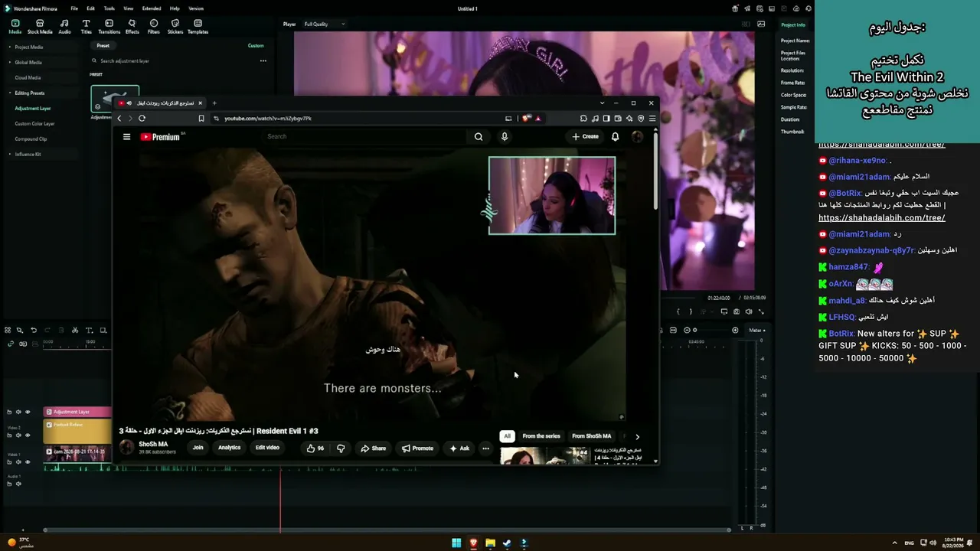Image resolution: width=980 pixels, height=551 pixels.
Task: Open the Stickers library in Filmora
Action: point(175,27)
